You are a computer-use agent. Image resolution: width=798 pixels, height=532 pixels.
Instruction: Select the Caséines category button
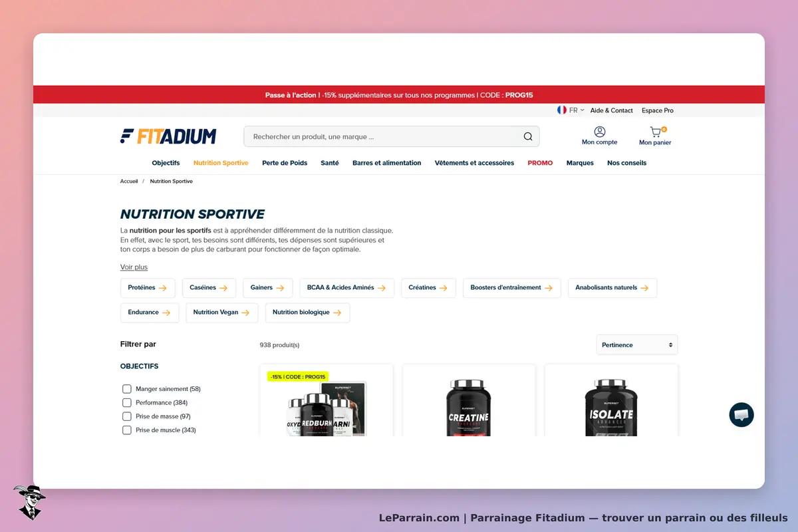click(x=209, y=288)
